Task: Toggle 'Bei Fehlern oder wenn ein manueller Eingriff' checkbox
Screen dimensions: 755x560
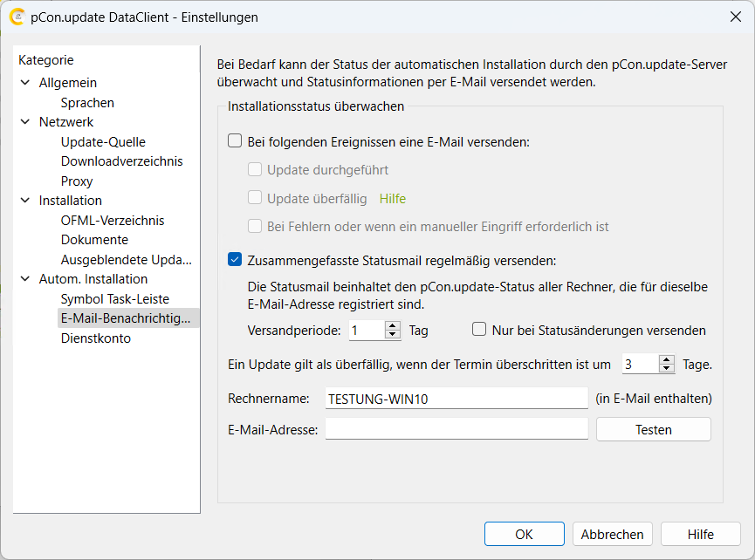Action: (x=255, y=226)
